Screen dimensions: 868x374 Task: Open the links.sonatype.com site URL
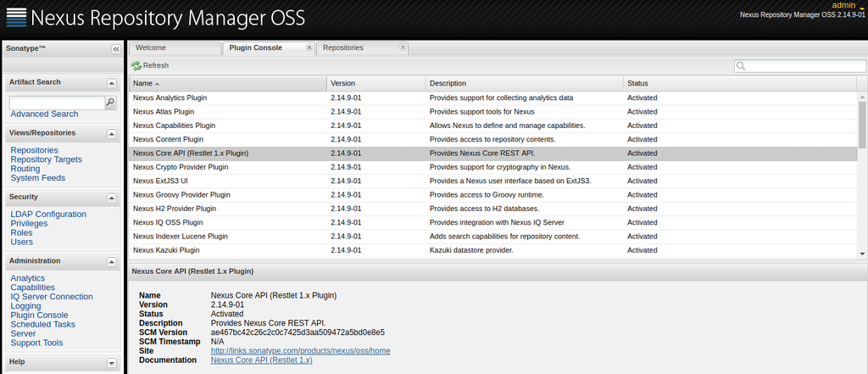click(301, 351)
